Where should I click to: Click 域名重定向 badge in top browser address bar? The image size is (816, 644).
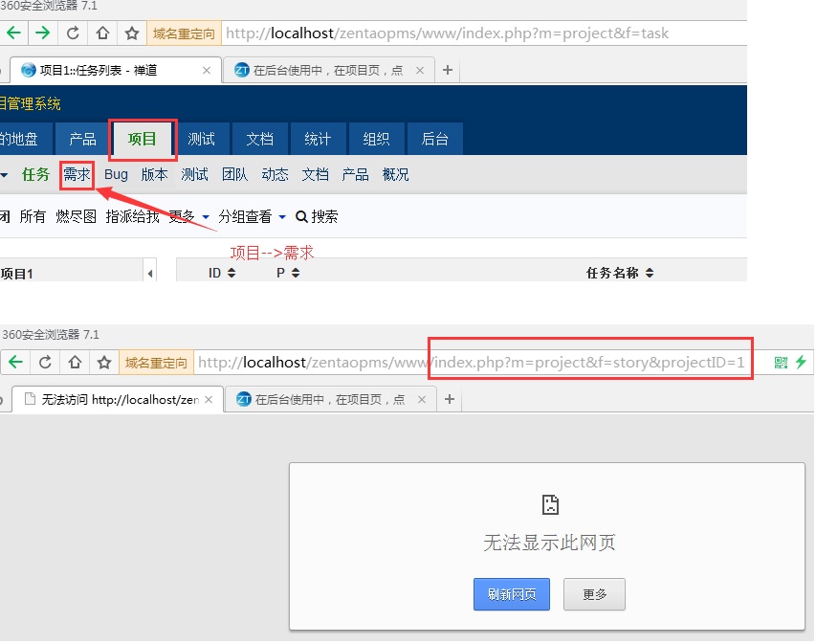(185, 33)
